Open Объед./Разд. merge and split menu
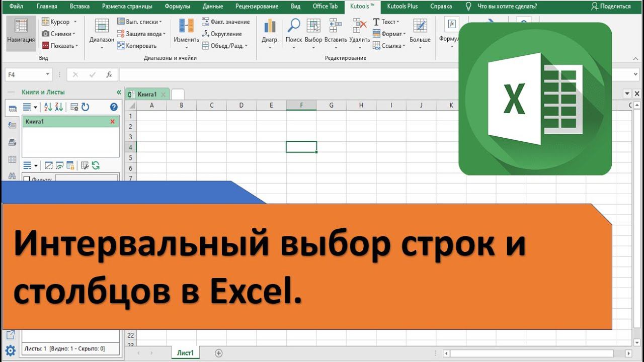The height and width of the screenshot is (362, 644). [225, 46]
